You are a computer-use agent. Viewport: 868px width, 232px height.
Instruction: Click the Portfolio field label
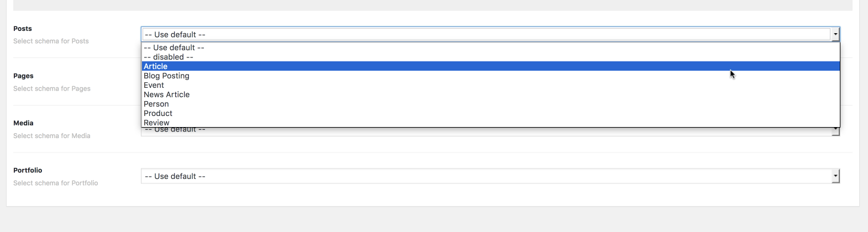28,170
